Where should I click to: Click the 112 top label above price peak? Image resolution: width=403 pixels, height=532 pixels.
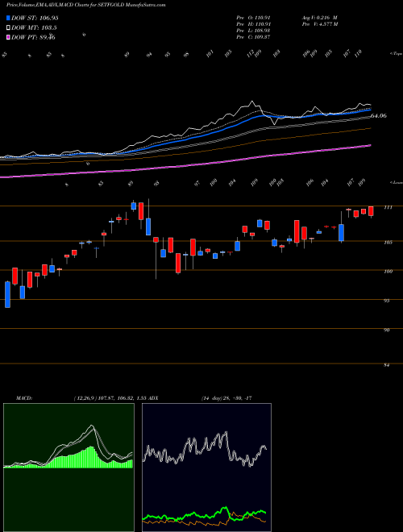251,54
